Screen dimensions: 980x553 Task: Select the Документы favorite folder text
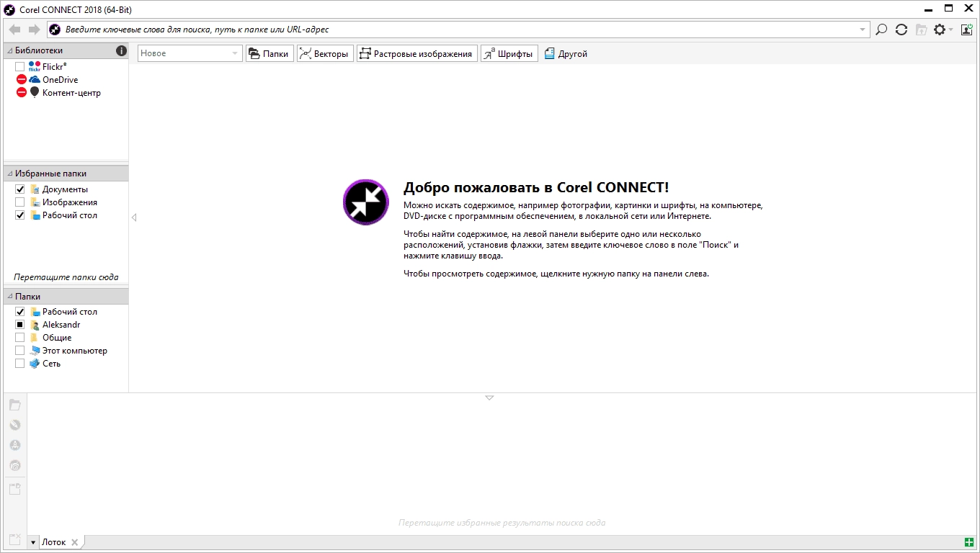[x=65, y=189]
